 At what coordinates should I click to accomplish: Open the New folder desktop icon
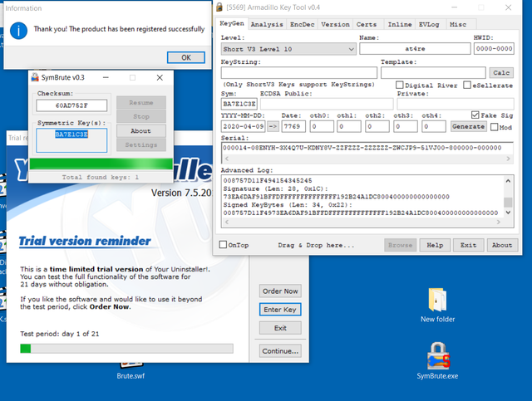[x=437, y=305]
